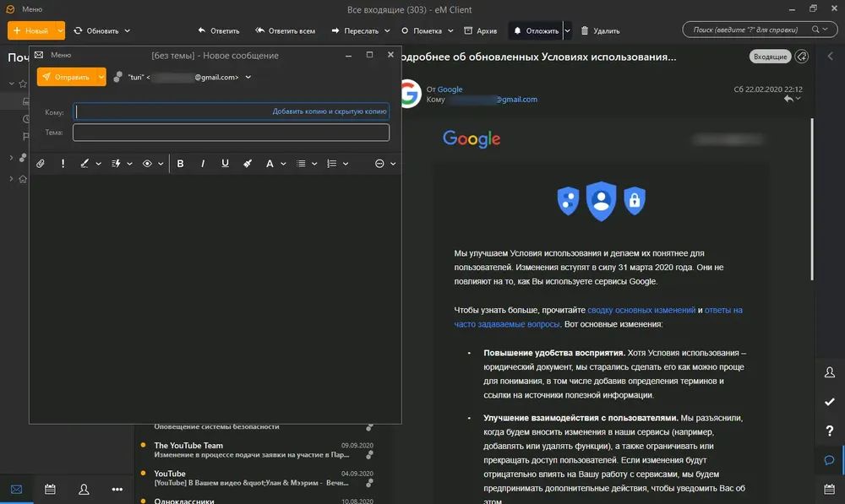Open the help question mark icon
Viewport: 845px width, 504px height.
[830, 431]
